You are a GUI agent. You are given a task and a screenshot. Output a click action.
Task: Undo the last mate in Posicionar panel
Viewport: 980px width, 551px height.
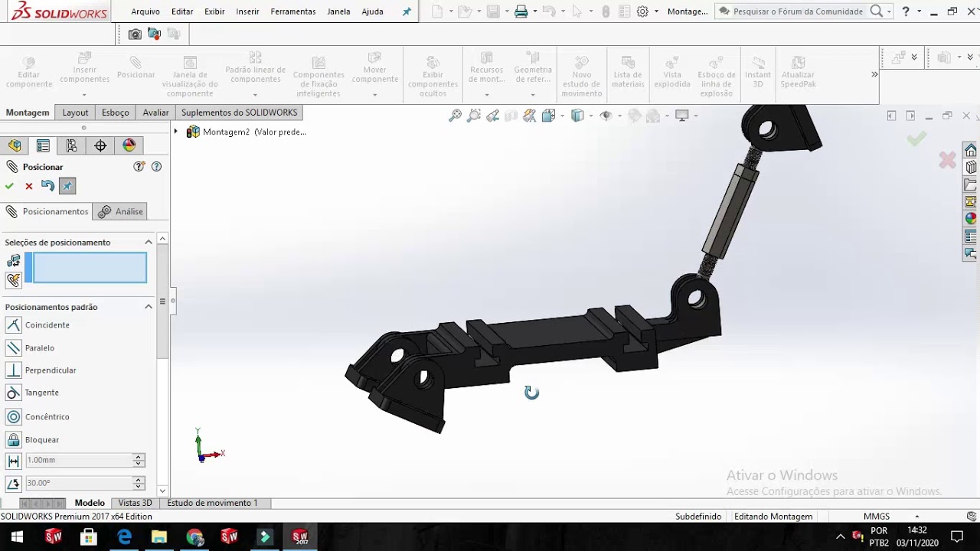(48, 186)
